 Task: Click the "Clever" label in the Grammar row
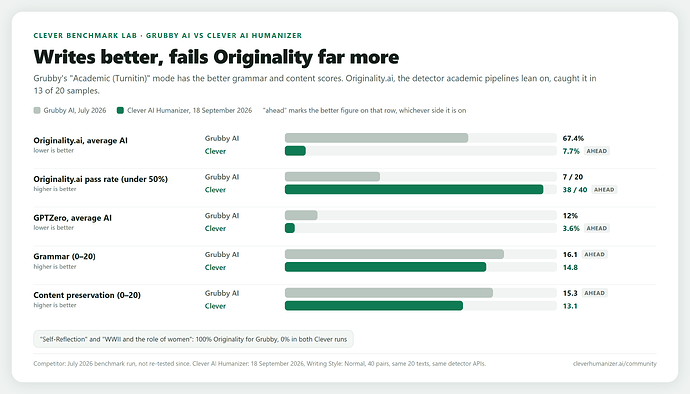pos(215,267)
